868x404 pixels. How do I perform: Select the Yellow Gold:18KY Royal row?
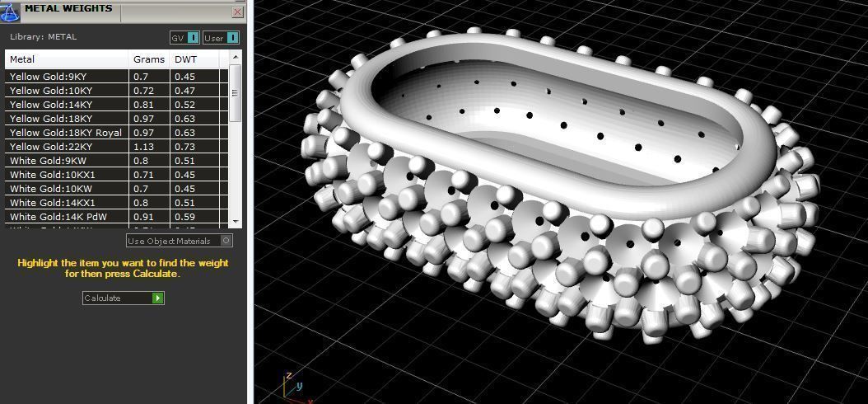pos(117,133)
